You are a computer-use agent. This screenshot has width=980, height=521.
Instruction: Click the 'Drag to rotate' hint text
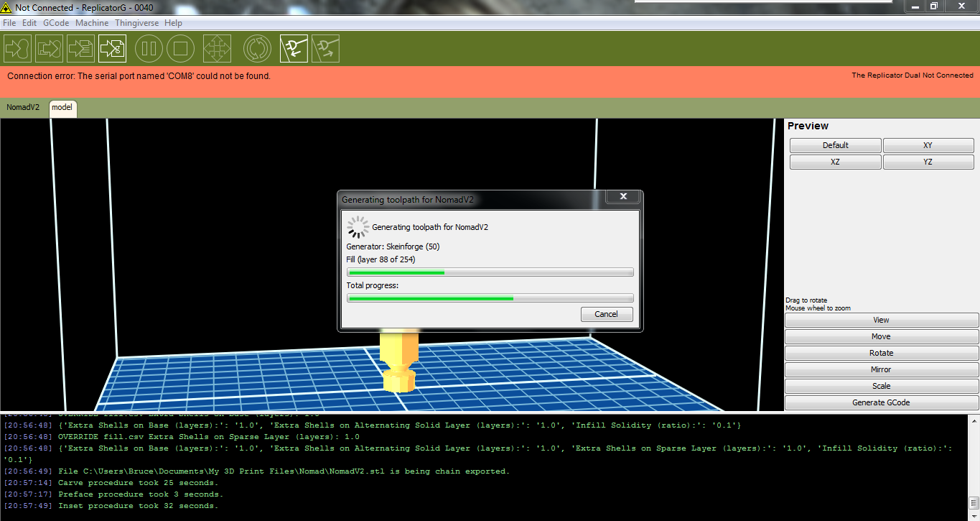806,300
